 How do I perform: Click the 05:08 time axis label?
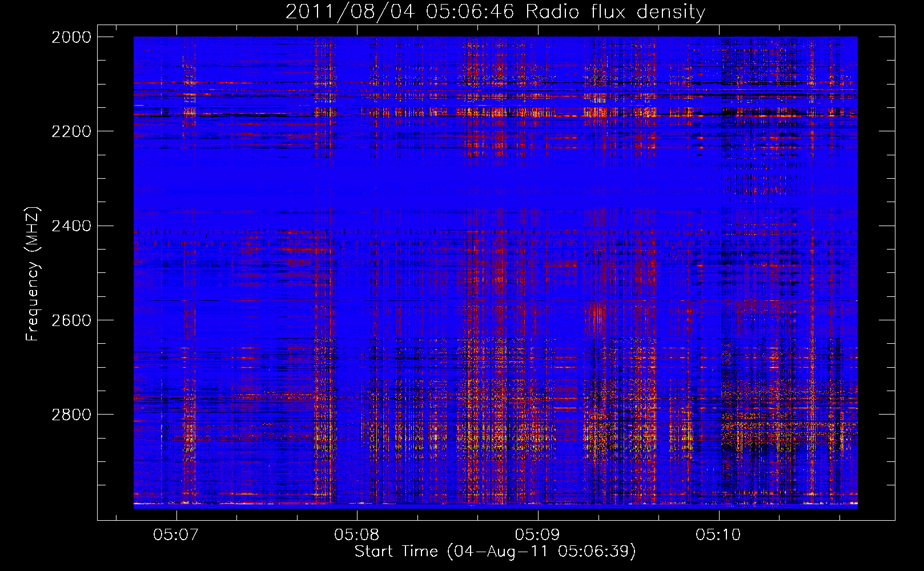pos(357,535)
